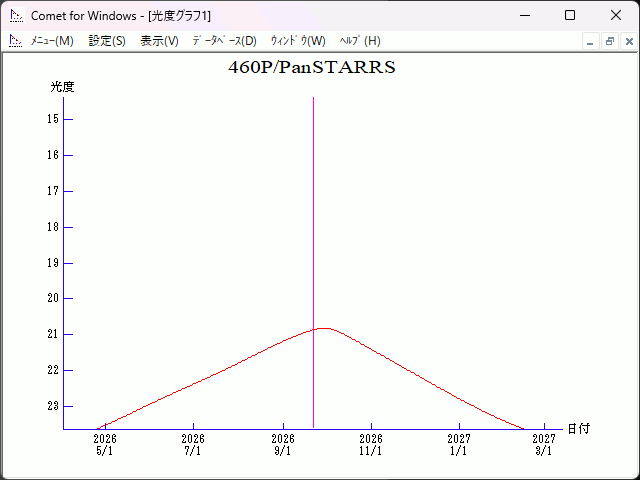Minimize the inner 光度グラフ1 document window

click(590, 41)
